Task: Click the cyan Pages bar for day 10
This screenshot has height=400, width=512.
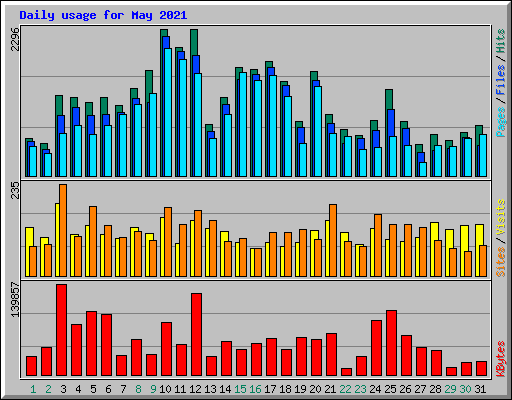Action: pyautogui.click(x=168, y=112)
